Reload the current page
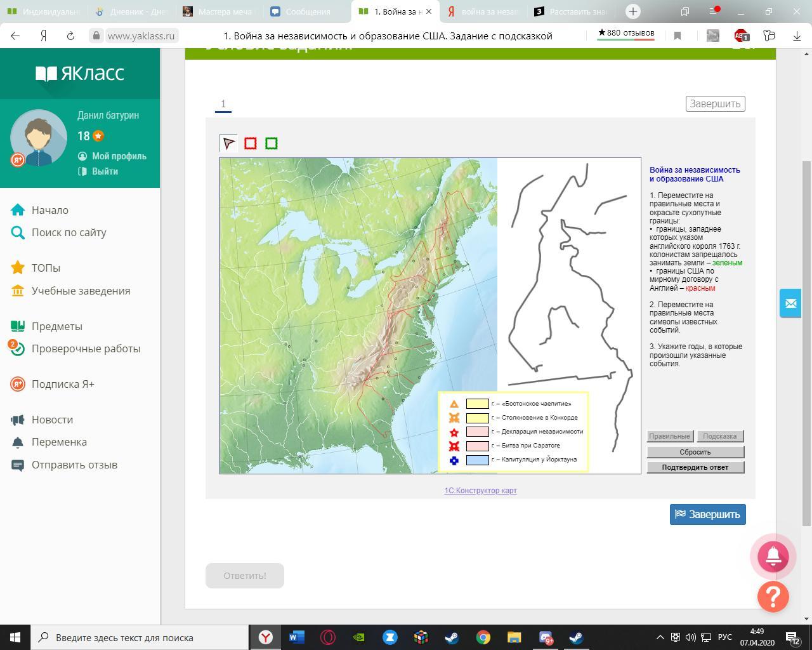 tap(70, 36)
